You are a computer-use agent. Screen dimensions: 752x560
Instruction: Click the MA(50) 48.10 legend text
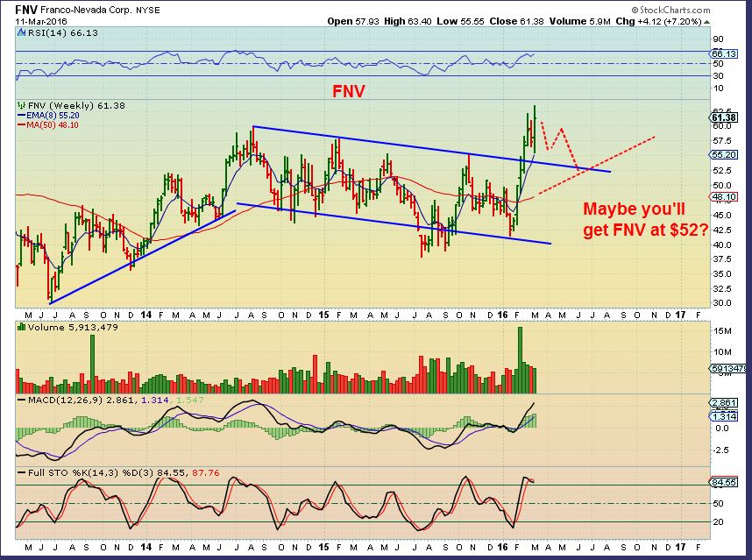point(53,125)
